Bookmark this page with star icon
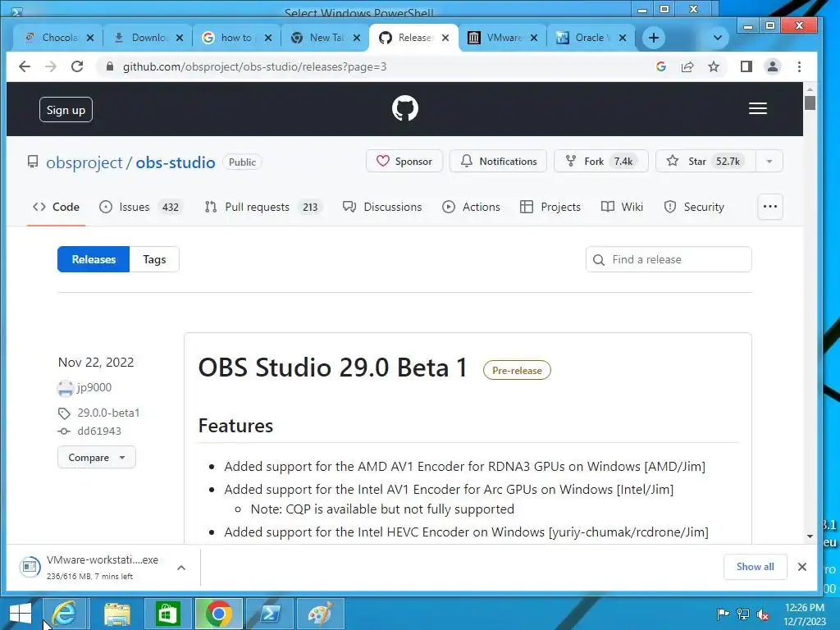Image resolution: width=840 pixels, height=630 pixels. point(714,66)
